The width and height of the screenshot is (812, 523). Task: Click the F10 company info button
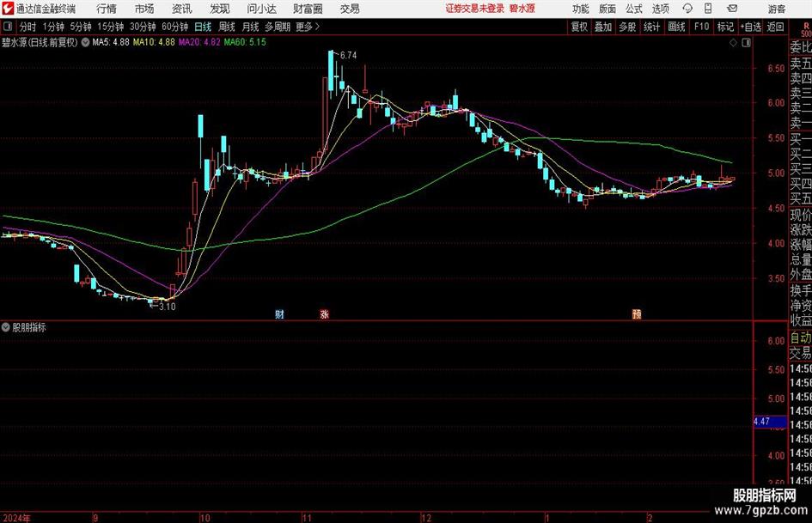coord(701,27)
